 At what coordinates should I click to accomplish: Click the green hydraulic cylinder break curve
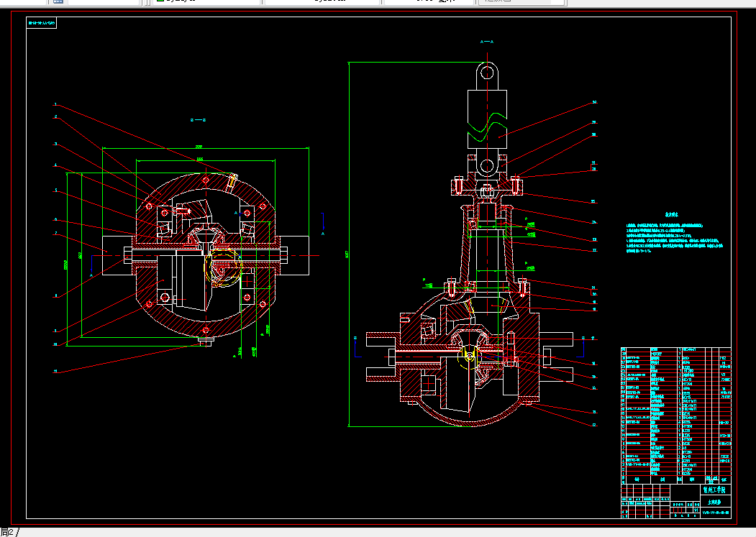click(x=488, y=127)
